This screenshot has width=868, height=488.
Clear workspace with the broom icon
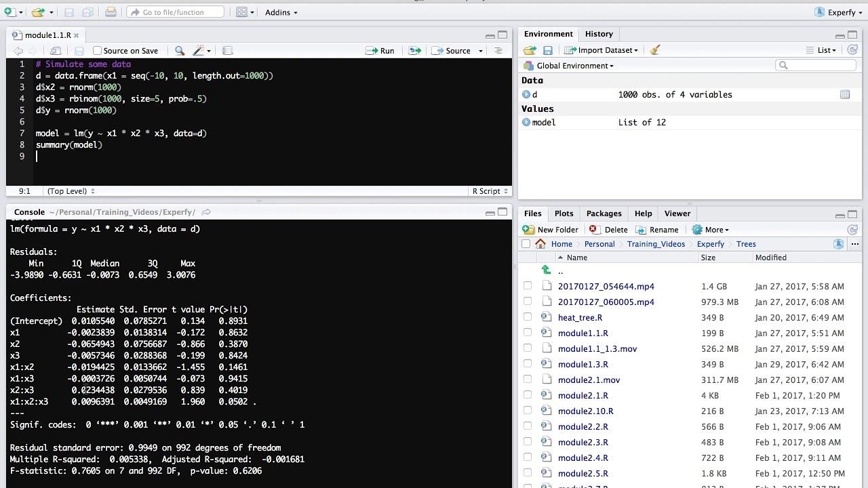point(654,50)
